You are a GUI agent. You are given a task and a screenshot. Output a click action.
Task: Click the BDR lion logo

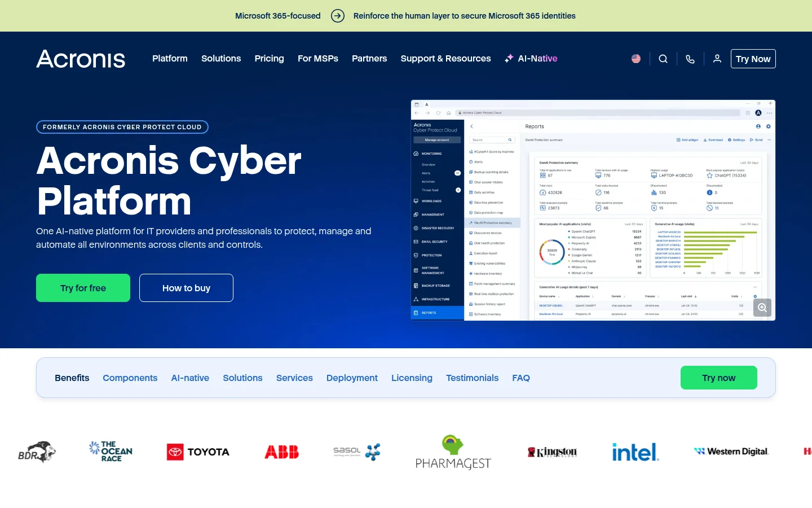pyautogui.click(x=37, y=452)
